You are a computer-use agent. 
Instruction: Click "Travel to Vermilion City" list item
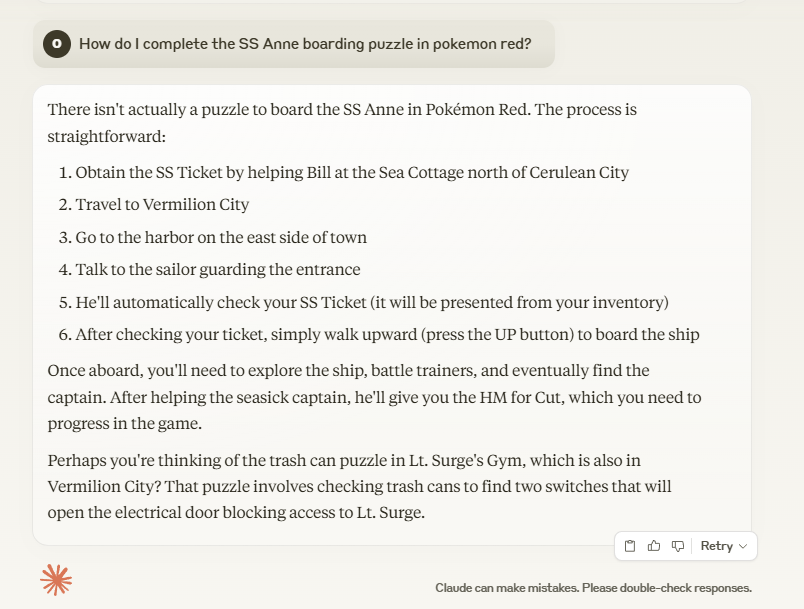(154, 205)
